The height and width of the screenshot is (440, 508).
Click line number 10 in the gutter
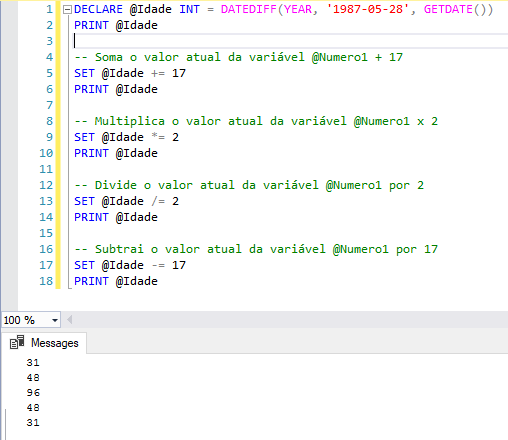46,153
